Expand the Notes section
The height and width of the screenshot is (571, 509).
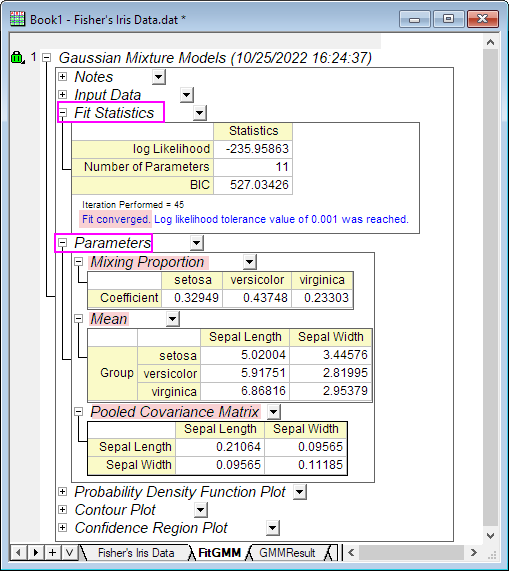(x=63, y=76)
